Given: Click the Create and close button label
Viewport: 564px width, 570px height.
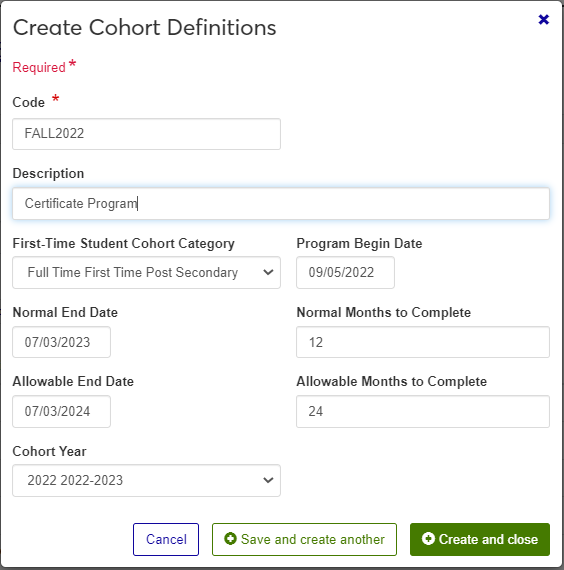Looking at the screenshot, I should (x=488, y=539).
